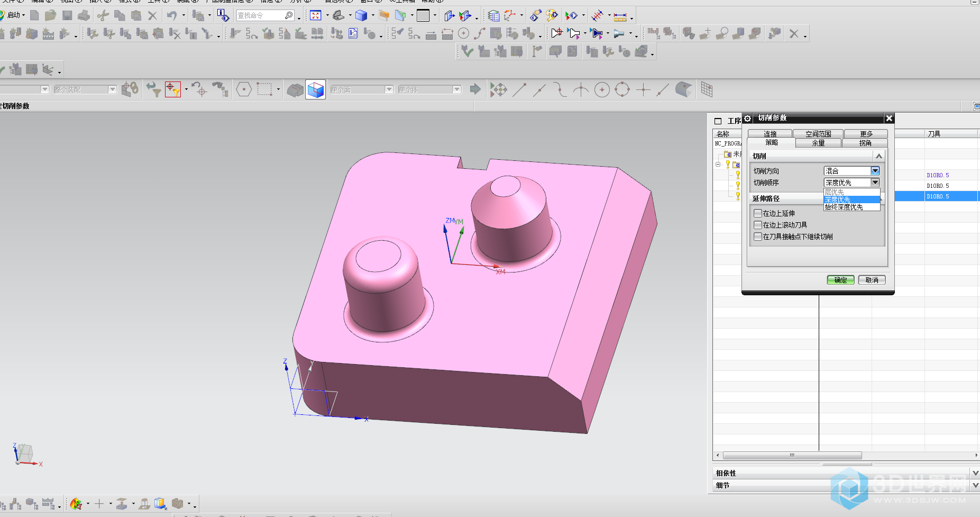Screen dimensions: 980x517
Task: Click the quadrant point snap icon
Action: [x=622, y=89]
